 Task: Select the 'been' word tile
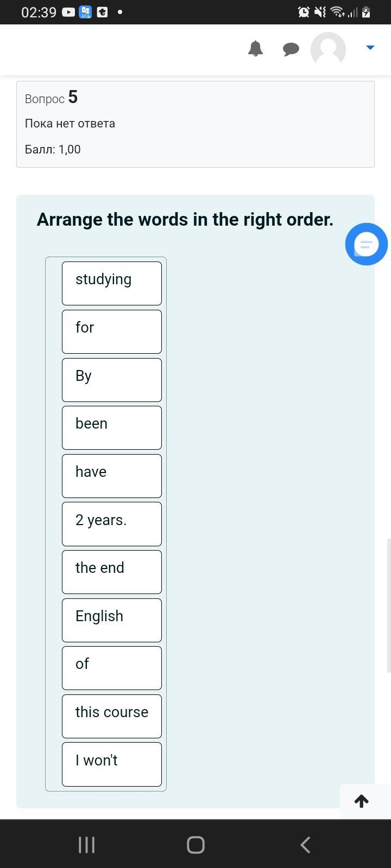click(112, 427)
